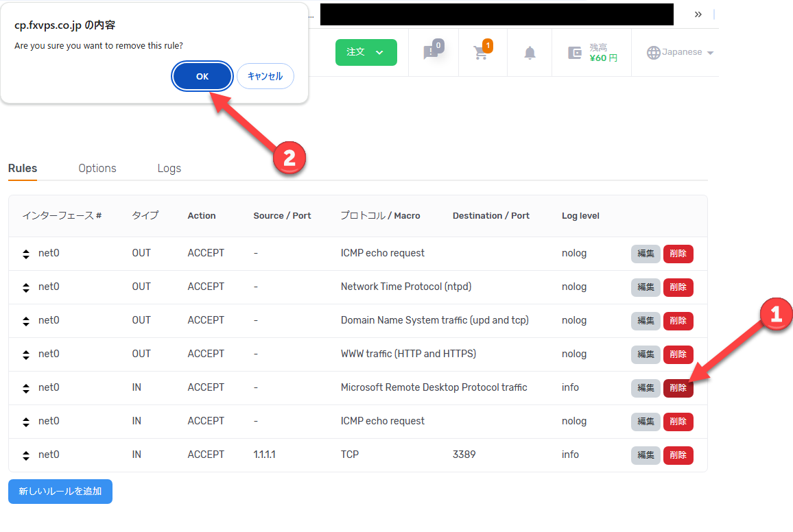
Task: Click the browser overflow chevron icon
Action: 698,14
